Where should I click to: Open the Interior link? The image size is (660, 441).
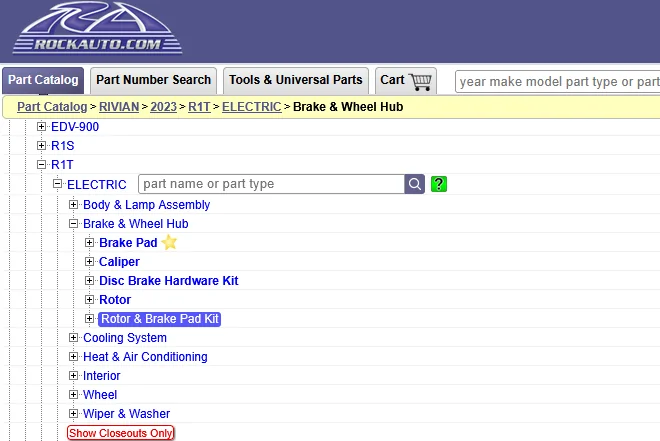pos(101,375)
